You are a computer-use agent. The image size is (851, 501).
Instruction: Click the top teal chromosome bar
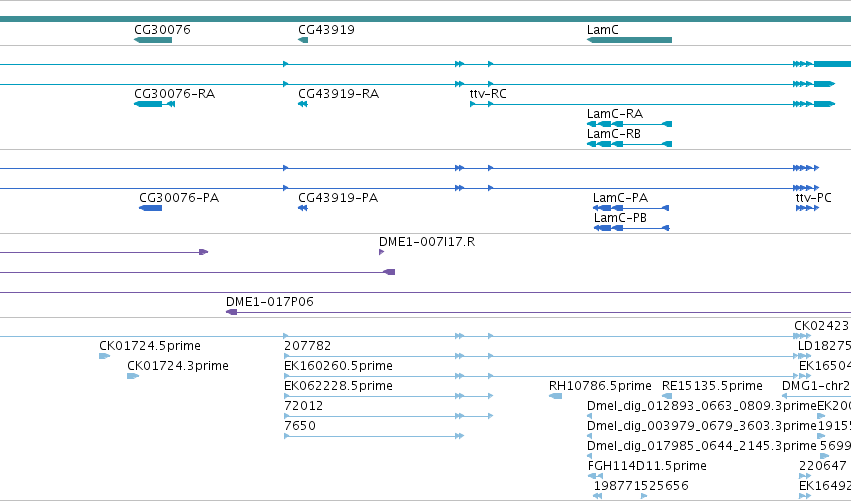pyautogui.click(x=426, y=19)
